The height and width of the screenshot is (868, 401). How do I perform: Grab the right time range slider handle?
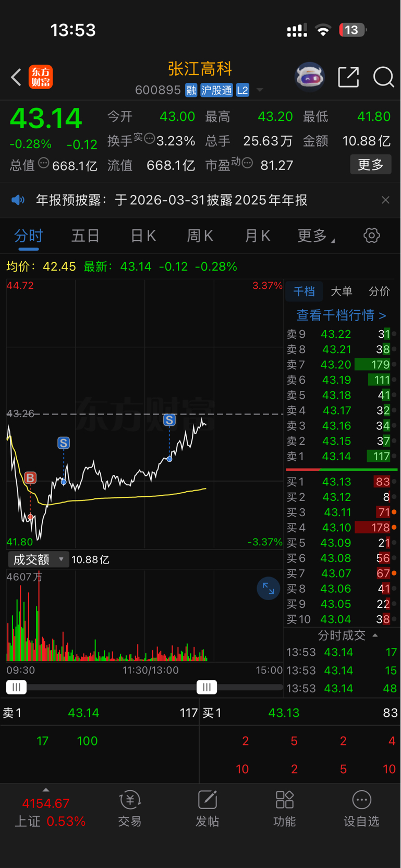[x=207, y=687]
